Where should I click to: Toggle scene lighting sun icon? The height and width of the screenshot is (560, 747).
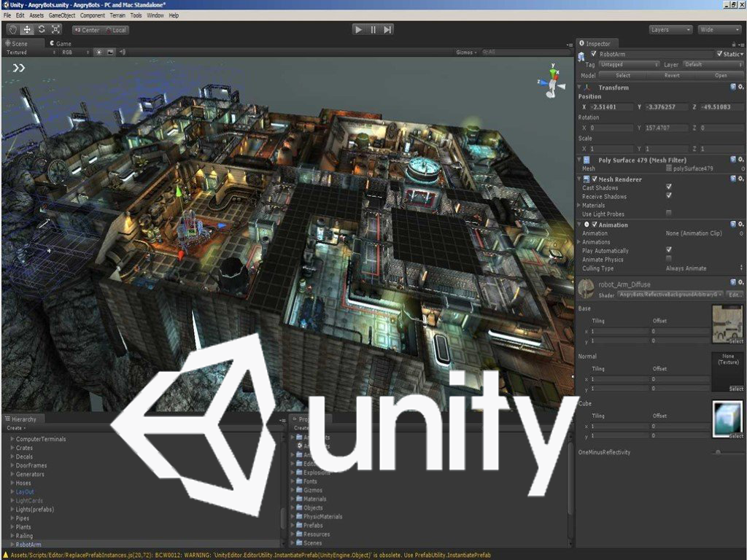click(x=98, y=52)
